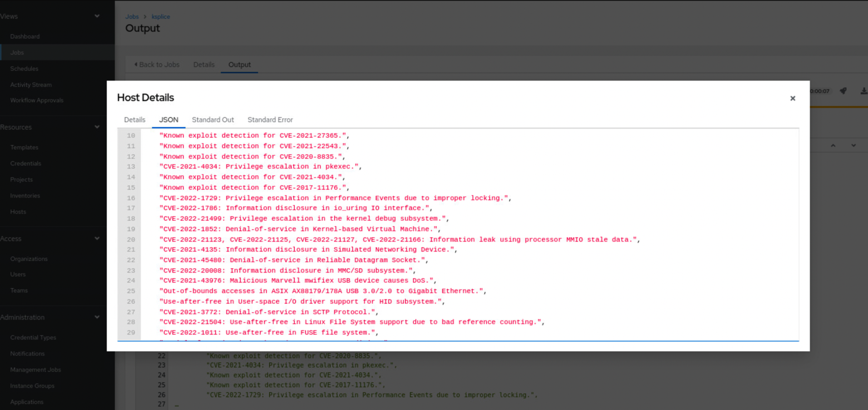Go back via Back to Jobs
The height and width of the screenshot is (410, 868).
[x=157, y=65]
